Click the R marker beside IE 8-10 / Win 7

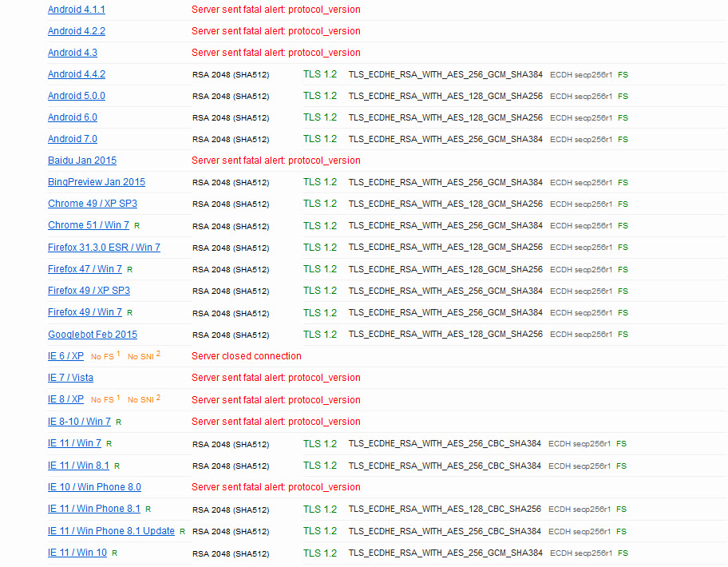coord(118,422)
